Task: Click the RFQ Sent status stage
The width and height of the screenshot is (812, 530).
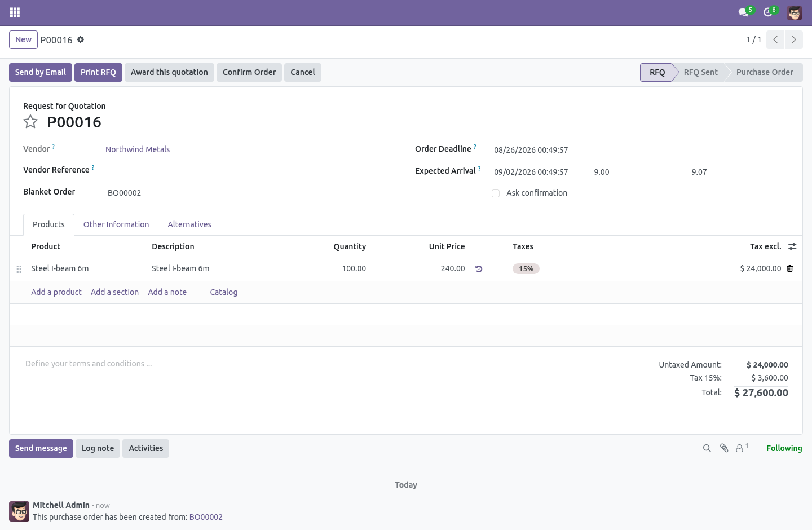Action: (x=700, y=72)
